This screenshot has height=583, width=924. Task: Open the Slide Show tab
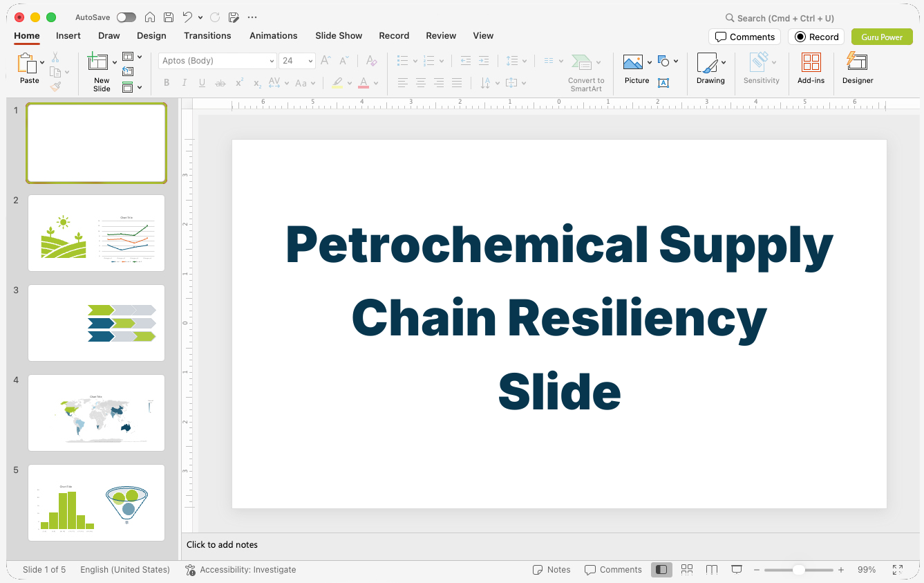tap(339, 36)
